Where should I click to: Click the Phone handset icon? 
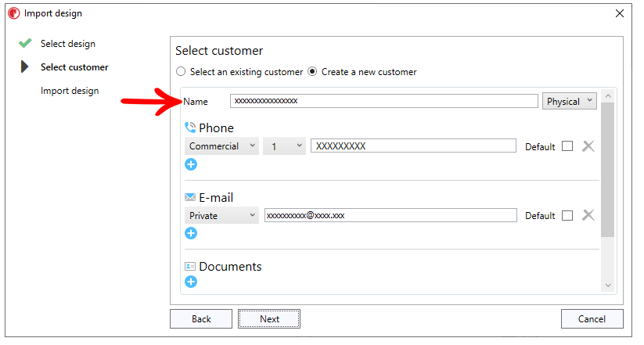(x=189, y=128)
